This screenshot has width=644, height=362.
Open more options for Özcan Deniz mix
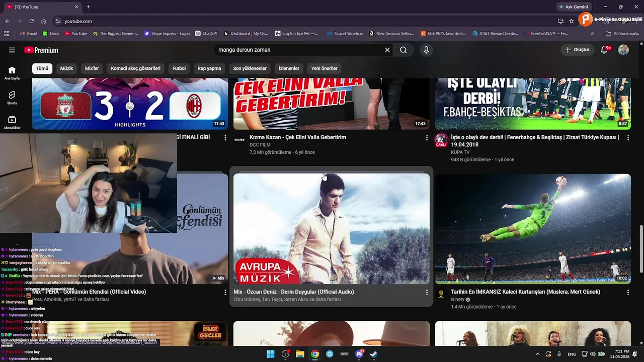pos(427,292)
